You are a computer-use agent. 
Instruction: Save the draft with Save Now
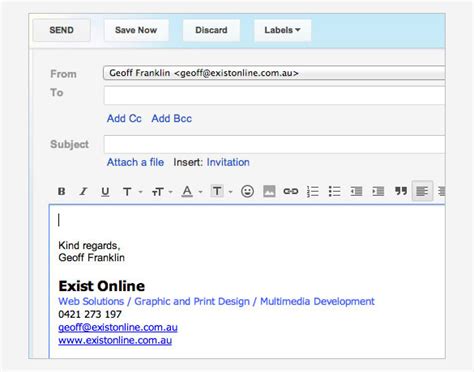pos(136,30)
